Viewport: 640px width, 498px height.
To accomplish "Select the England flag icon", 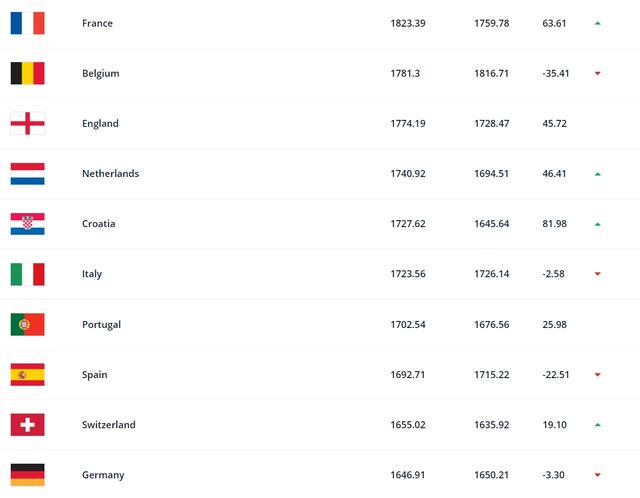I will (27, 123).
